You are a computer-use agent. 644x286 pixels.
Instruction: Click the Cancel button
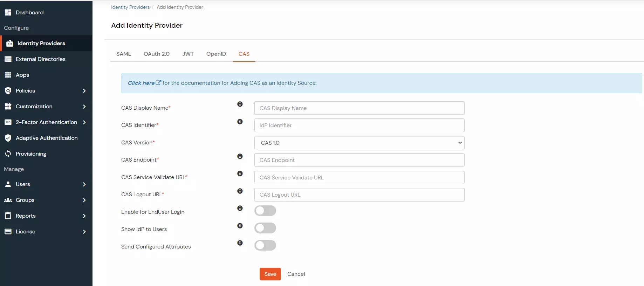pos(296,274)
